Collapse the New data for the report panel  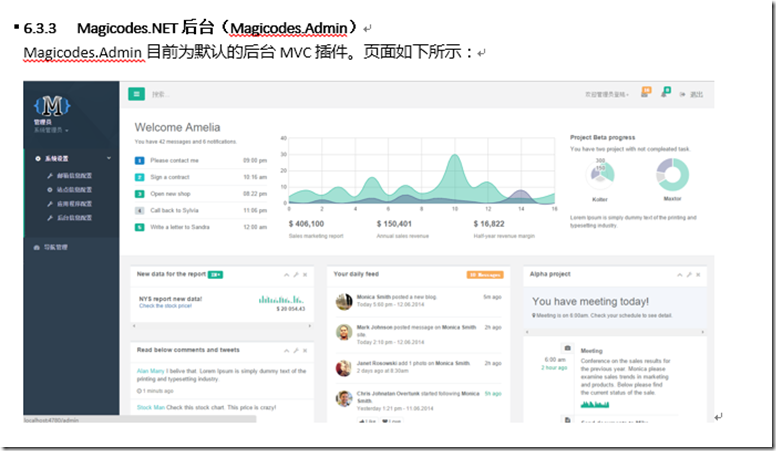tap(286, 275)
